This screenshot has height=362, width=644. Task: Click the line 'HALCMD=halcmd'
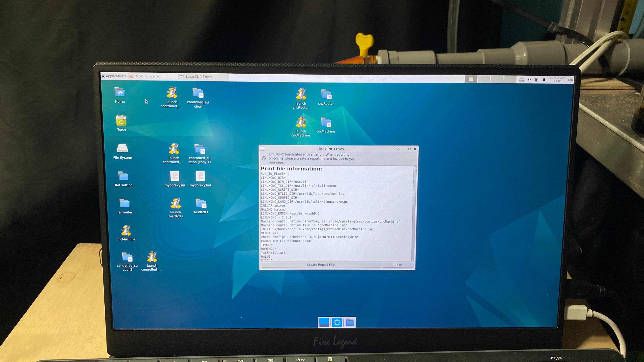[x=273, y=209]
